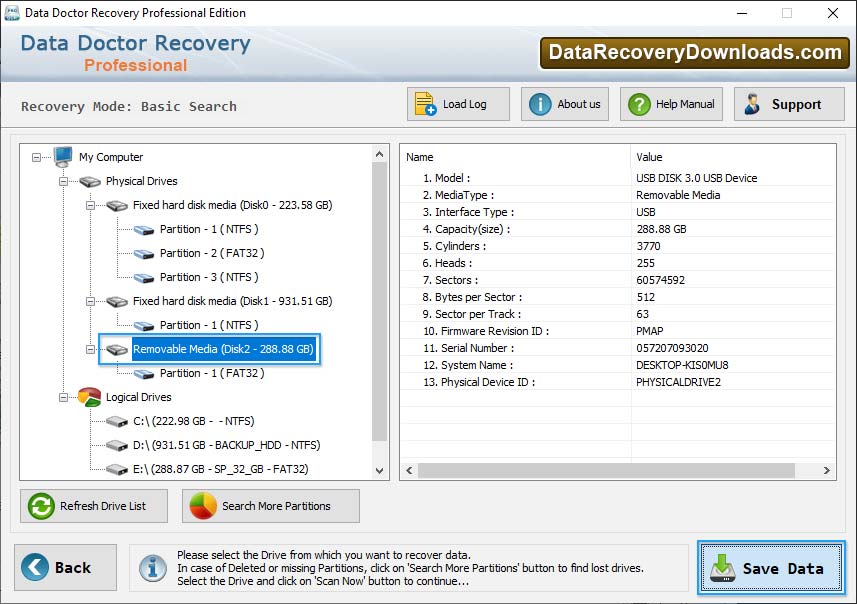Click the application icon in title bar
Screen dimensions: 857x604
(11, 13)
